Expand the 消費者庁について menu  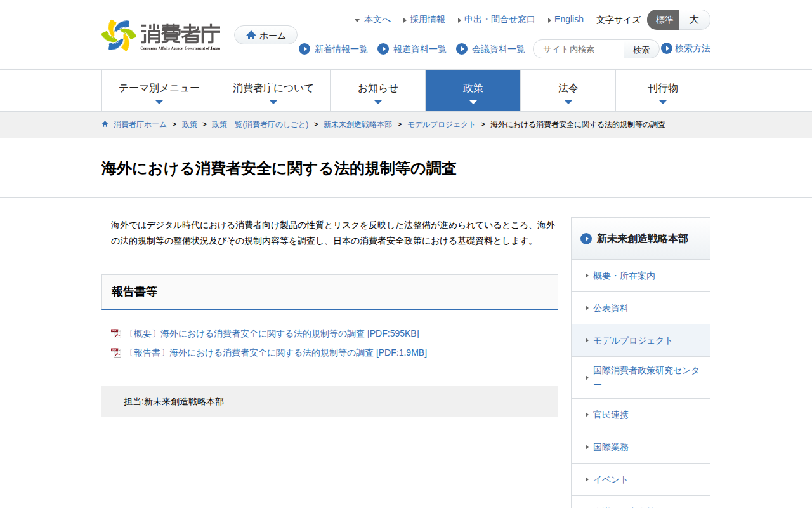273,91
